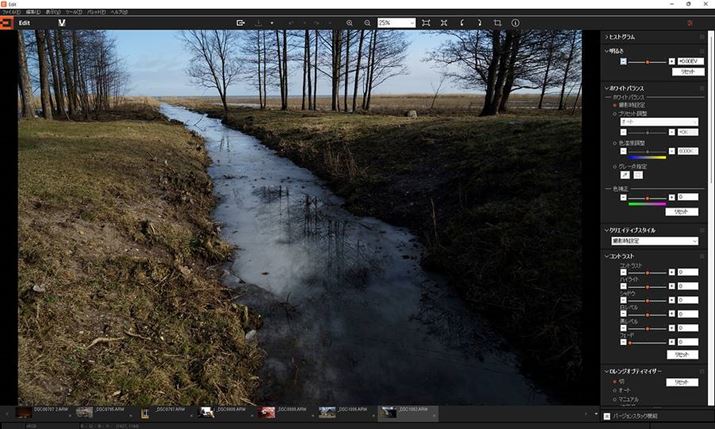Click the actual-size view icon
Image resolution: width=715 pixels, height=429 pixels.
(x=444, y=23)
